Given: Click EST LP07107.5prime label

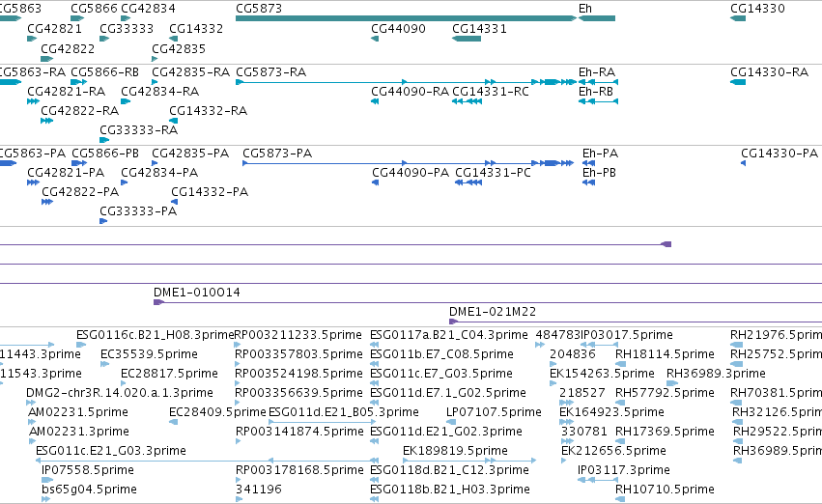Looking at the screenshot, I should click(x=494, y=412).
